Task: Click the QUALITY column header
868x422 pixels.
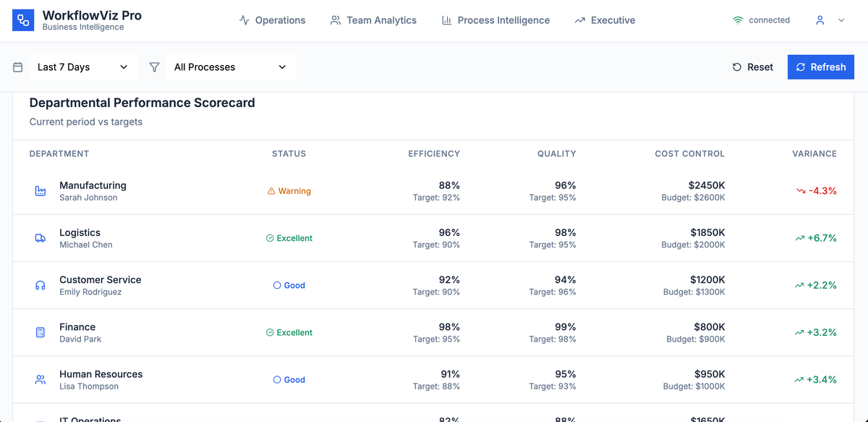Action: tap(557, 153)
